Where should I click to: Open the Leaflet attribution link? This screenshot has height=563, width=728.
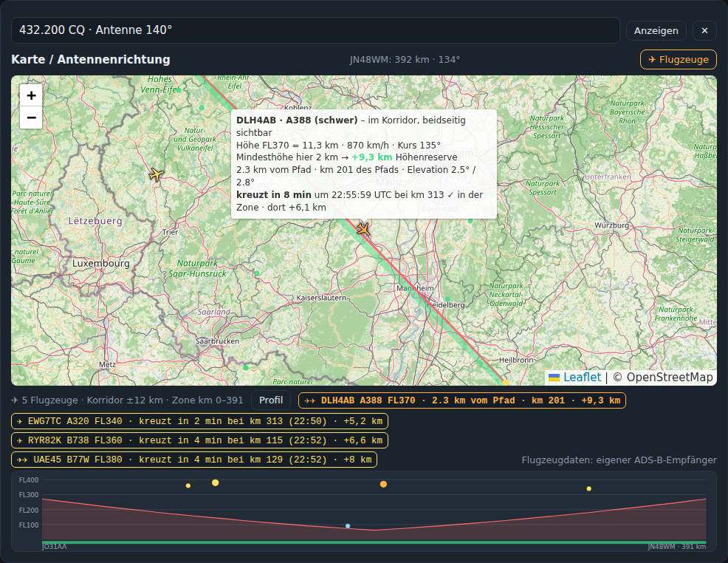(x=582, y=378)
